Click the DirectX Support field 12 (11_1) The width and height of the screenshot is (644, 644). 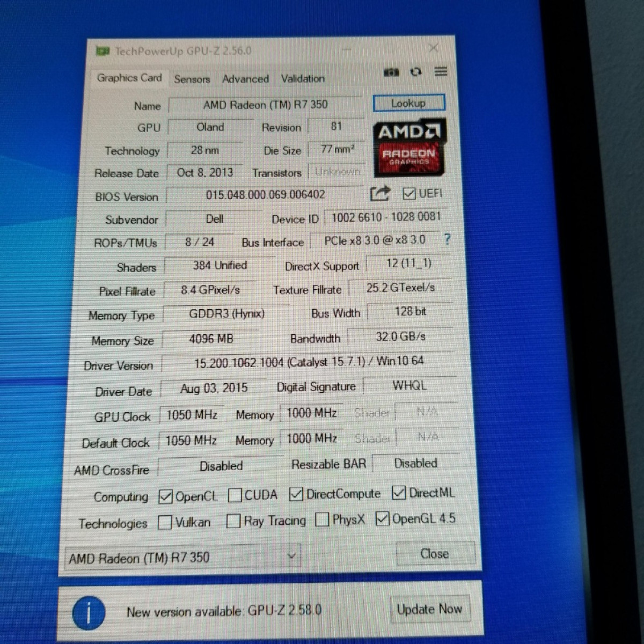coord(408,264)
